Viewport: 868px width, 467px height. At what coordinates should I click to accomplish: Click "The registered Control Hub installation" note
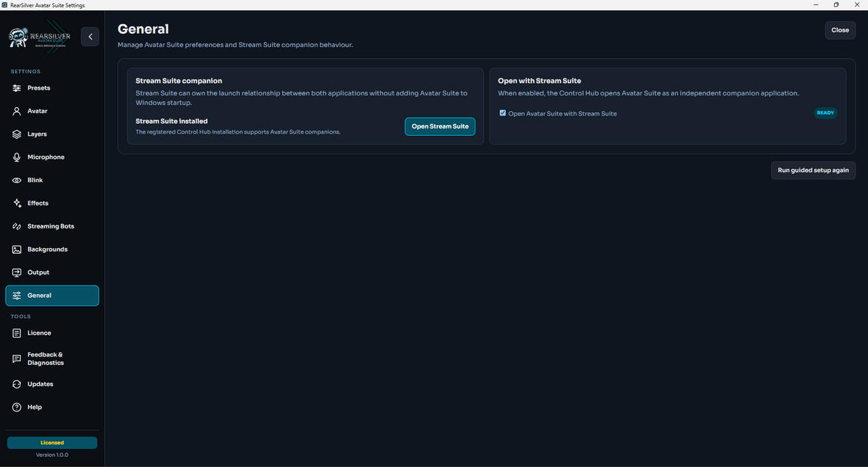(238, 132)
